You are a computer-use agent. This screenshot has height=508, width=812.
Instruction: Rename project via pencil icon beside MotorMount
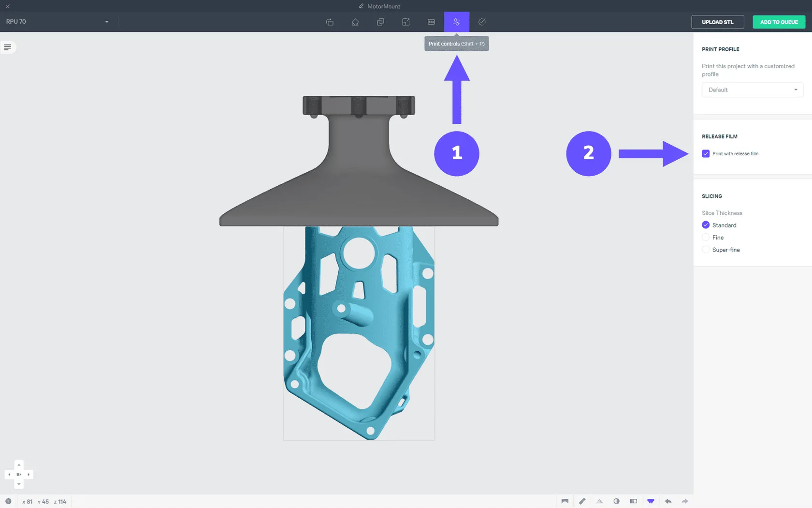pyautogui.click(x=361, y=6)
